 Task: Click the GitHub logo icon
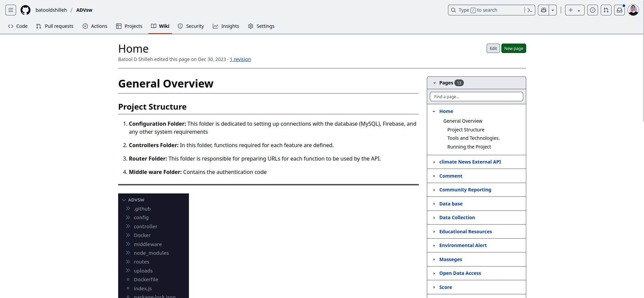[26, 10]
